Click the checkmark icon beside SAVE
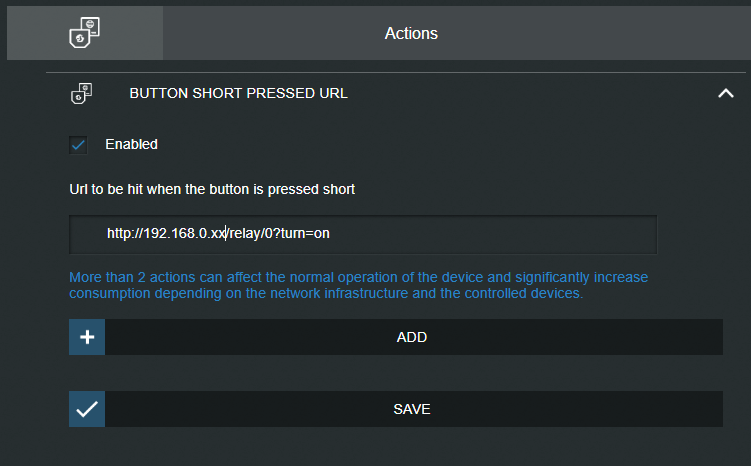 (x=87, y=409)
